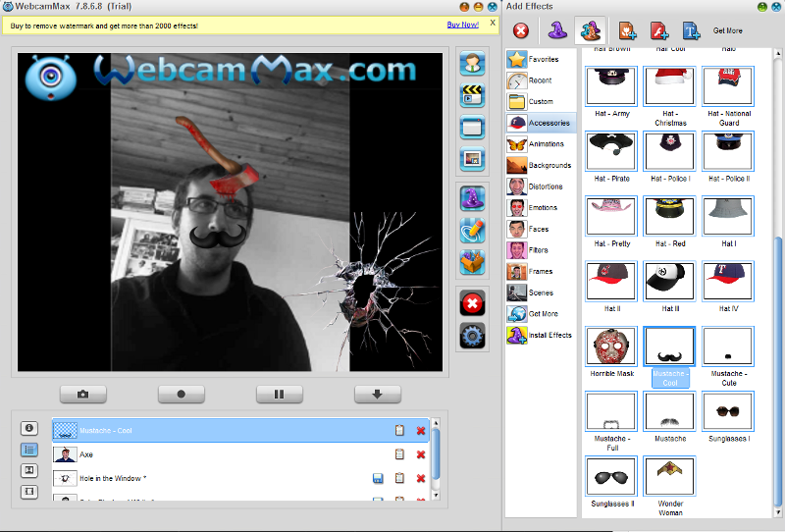
Task: Open the Scenes category
Action: (541, 293)
